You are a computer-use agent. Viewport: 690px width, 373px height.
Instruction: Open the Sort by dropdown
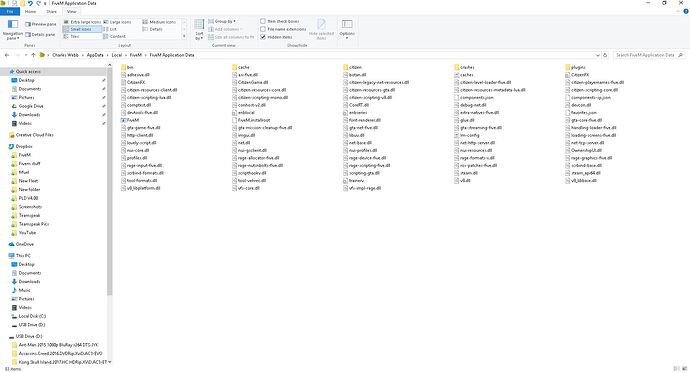tap(199, 29)
